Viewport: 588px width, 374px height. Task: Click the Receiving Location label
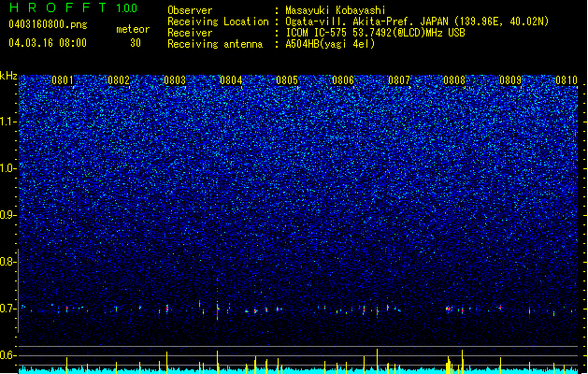point(218,22)
